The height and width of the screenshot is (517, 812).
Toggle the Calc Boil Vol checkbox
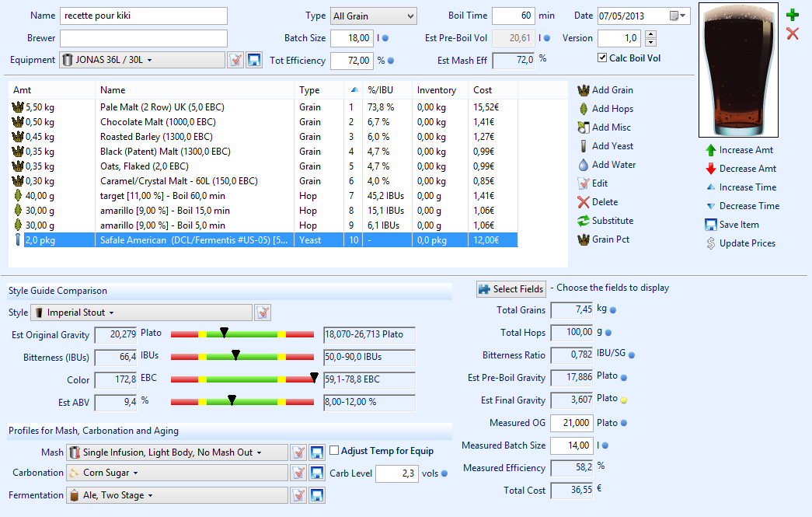pos(602,58)
